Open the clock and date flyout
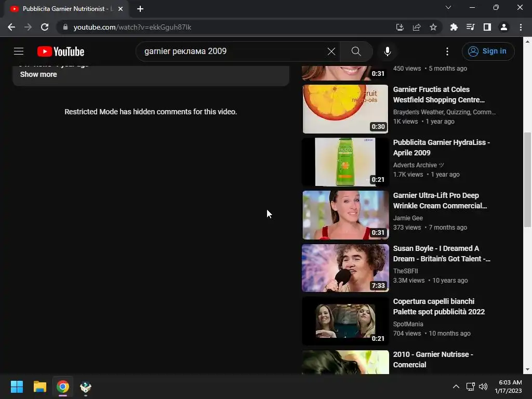532x399 pixels. click(508, 387)
